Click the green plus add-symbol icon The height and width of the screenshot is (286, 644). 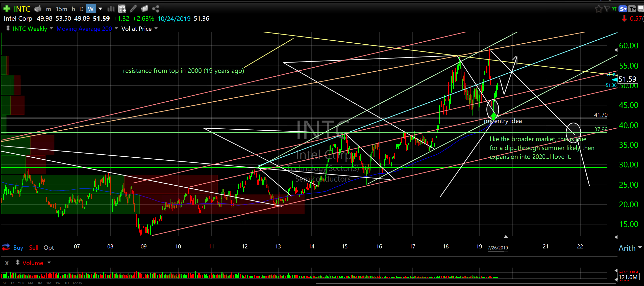[7, 9]
